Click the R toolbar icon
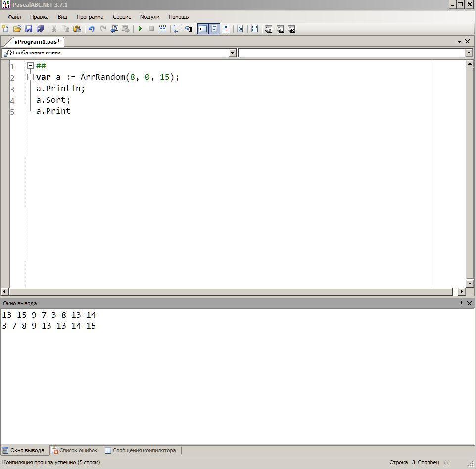476x469 pixels. click(x=291, y=29)
